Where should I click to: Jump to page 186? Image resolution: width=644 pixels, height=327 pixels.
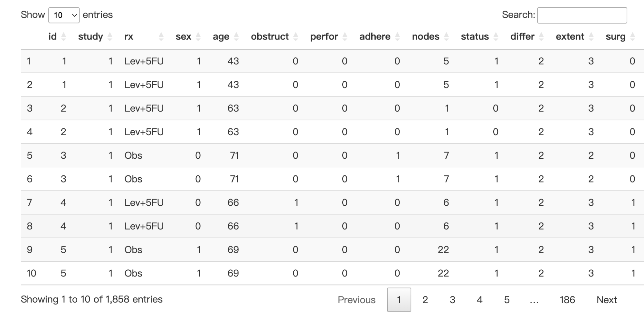[567, 300]
